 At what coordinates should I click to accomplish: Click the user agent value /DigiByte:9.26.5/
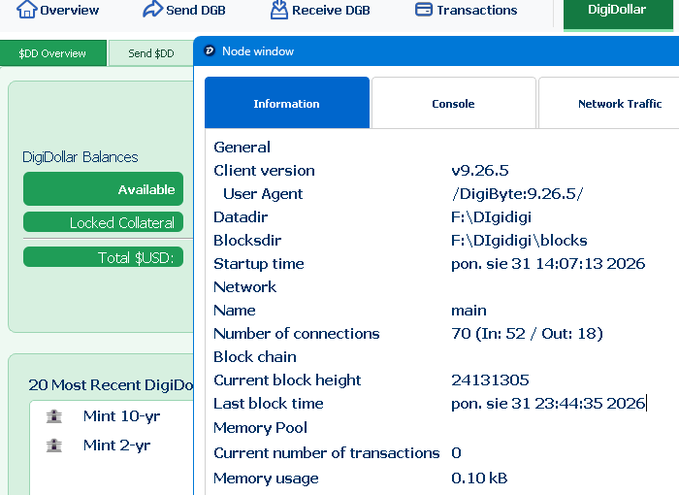[517, 194]
